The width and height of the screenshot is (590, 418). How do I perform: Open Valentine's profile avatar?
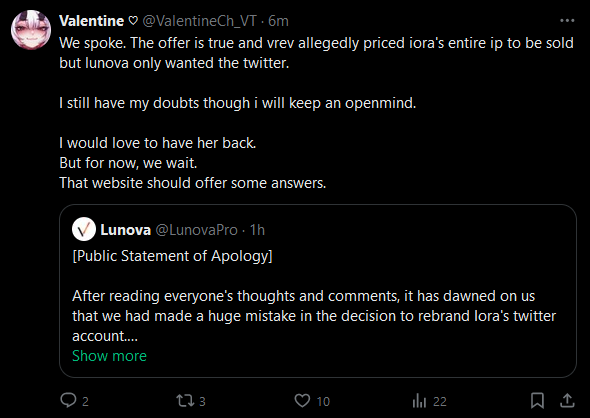(31, 30)
